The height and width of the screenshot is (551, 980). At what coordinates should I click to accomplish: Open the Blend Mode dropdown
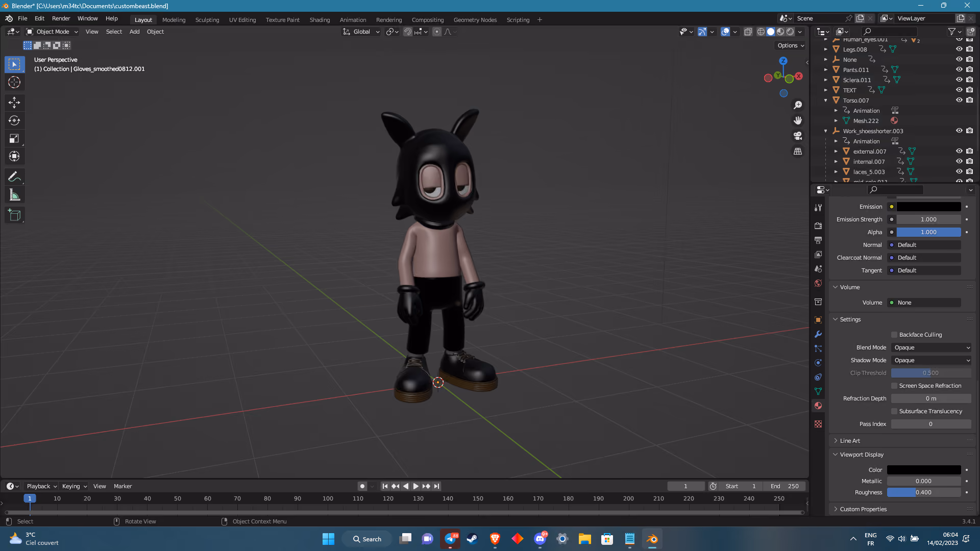931,347
